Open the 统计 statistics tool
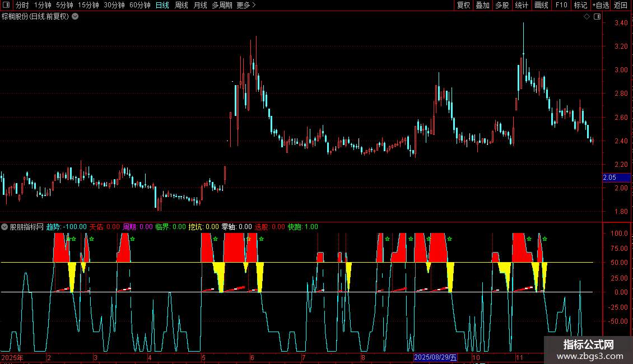Image resolution: width=633 pixels, height=364 pixels. point(522,5)
